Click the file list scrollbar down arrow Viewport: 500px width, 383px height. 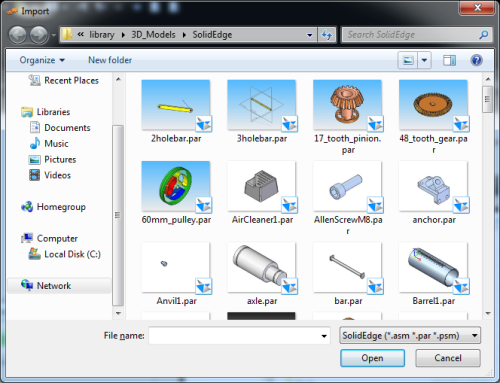(488, 313)
